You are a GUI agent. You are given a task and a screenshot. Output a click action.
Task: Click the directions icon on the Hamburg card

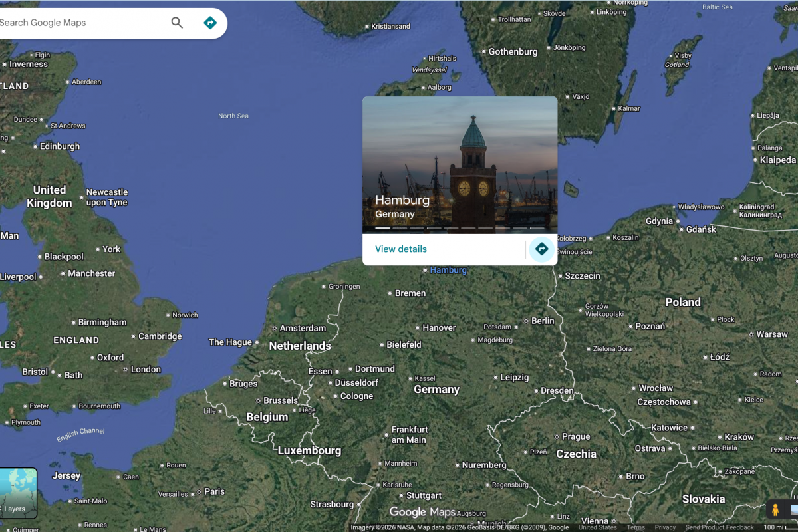pos(542,249)
